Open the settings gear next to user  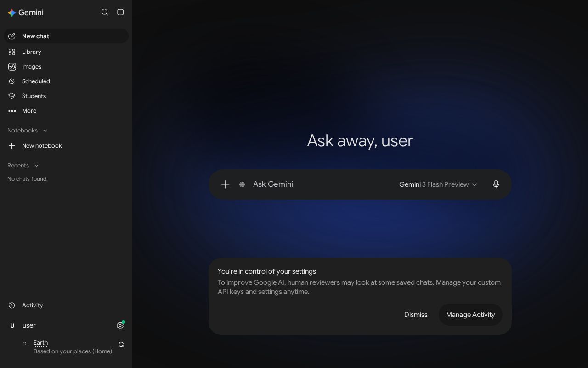(x=120, y=326)
